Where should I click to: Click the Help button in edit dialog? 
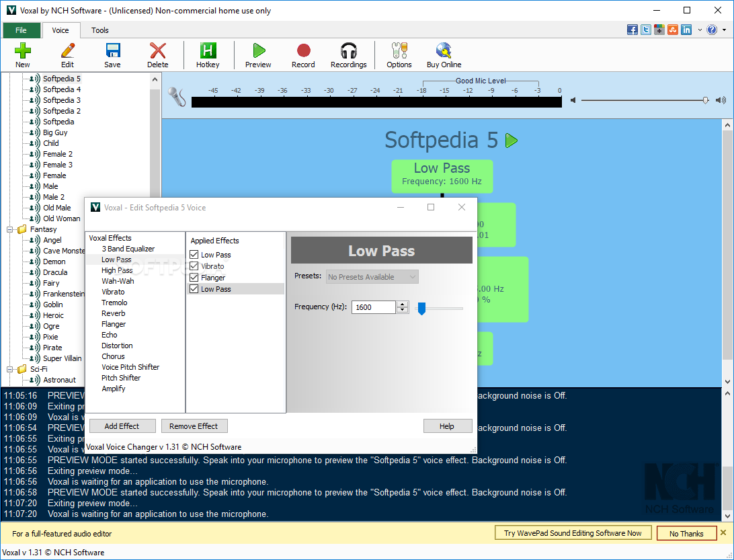[x=446, y=426]
